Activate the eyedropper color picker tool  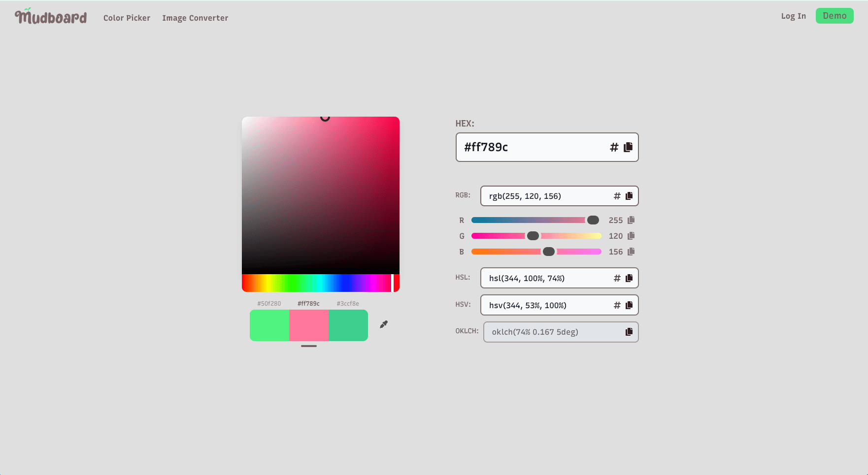pos(384,324)
